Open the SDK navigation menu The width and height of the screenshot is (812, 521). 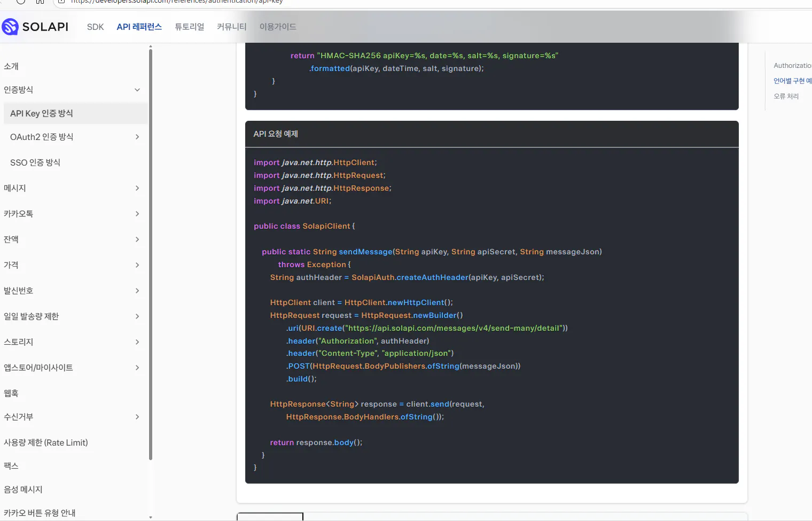coord(95,27)
